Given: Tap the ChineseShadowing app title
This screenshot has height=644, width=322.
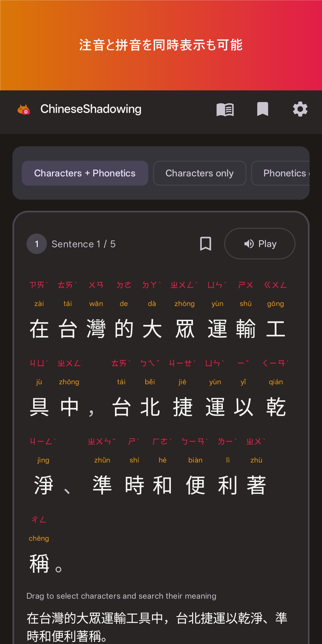Looking at the screenshot, I should click(91, 109).
